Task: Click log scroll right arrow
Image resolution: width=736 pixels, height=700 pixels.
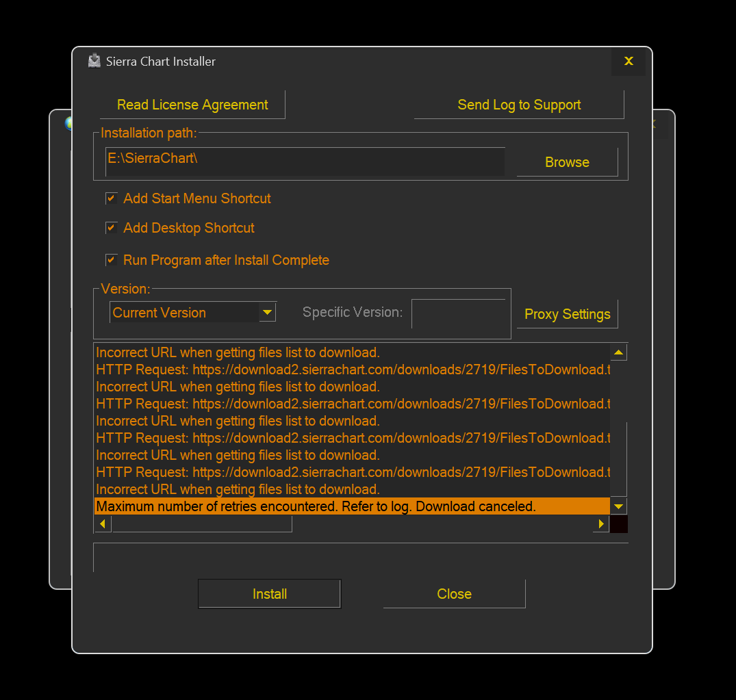Action: [601, 523]
